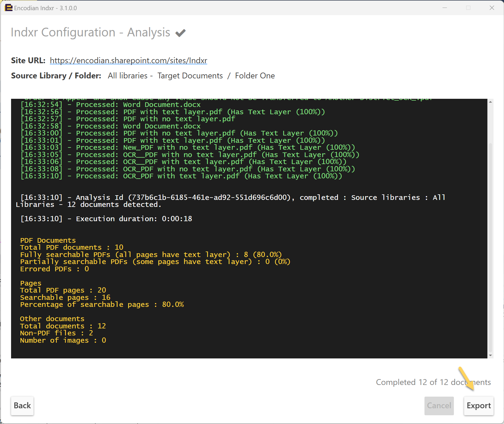Click the 16:33:00 PDF with no text layer line

pos(179,133)
